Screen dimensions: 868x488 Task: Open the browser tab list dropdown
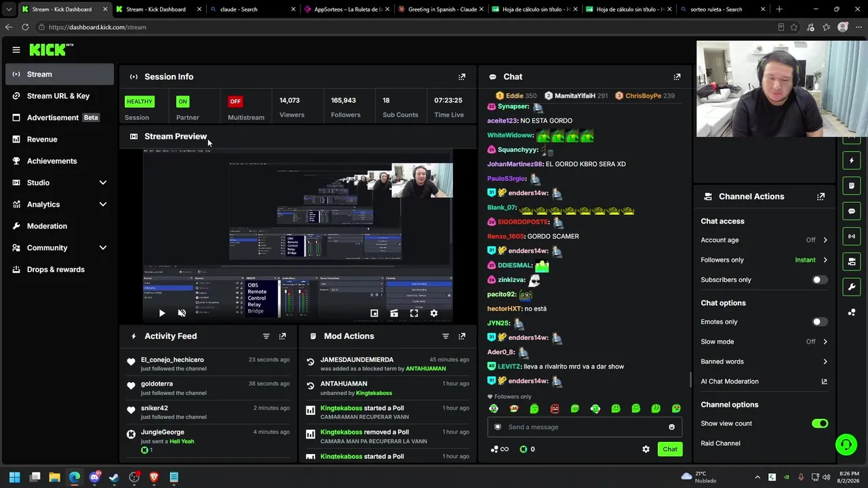coord(8,9)
